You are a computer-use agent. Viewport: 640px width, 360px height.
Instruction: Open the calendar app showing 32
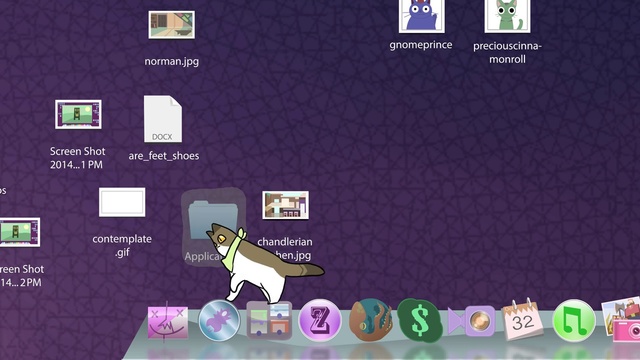[x=522, y=320]
